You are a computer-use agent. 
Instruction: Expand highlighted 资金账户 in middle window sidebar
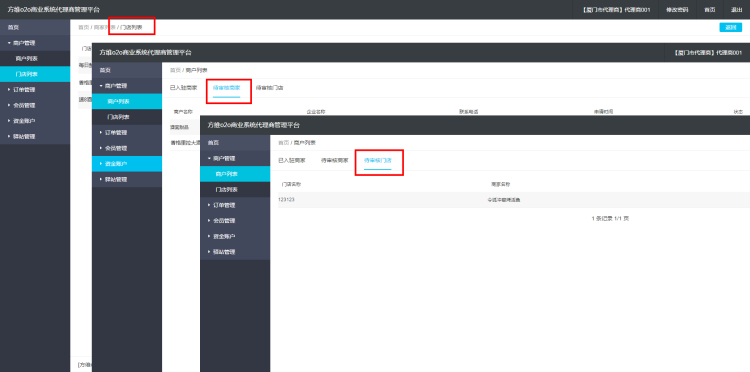(127, 164)
